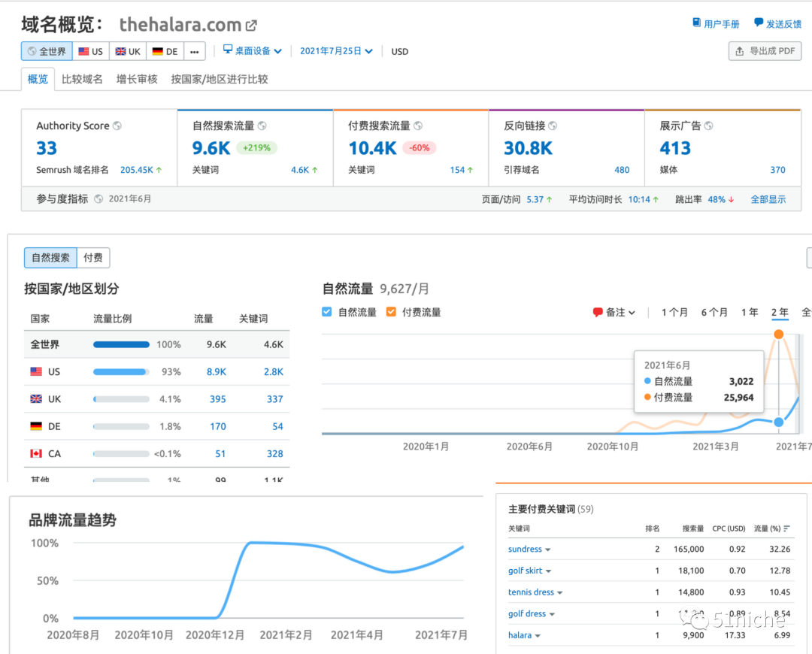Click 全部显示 link
Image resolution: width=812 pixels, height=654 pixels.
pos(768,199)
